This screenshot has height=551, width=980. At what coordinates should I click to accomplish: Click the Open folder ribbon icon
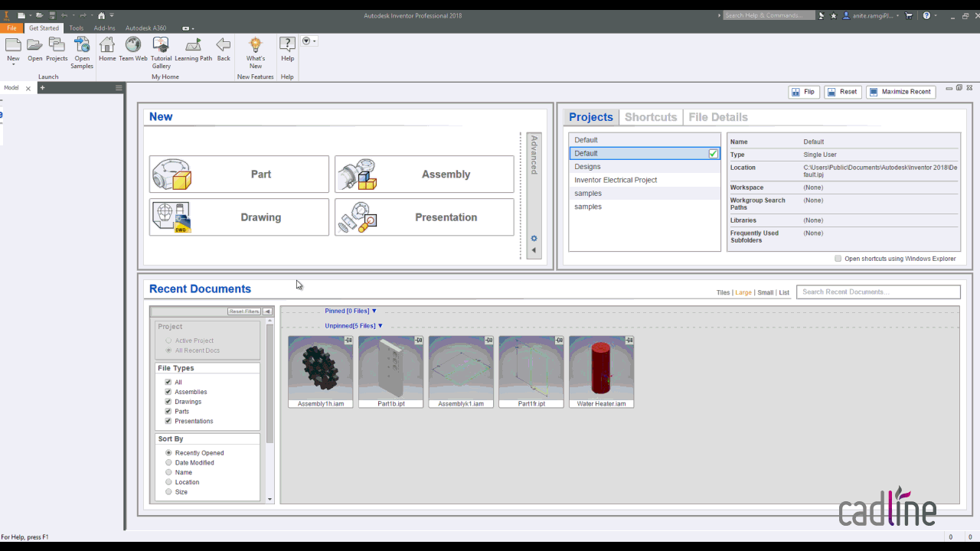34,45
